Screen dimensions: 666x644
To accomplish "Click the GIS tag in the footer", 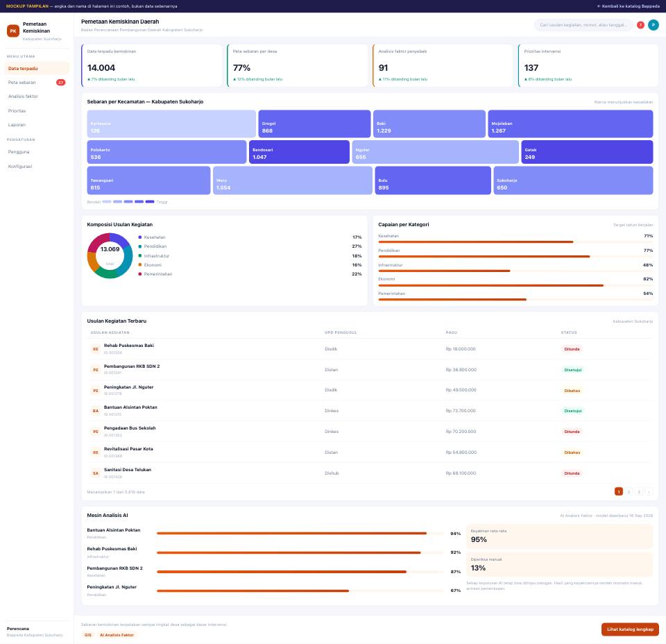I will click(x=88, y=635).
